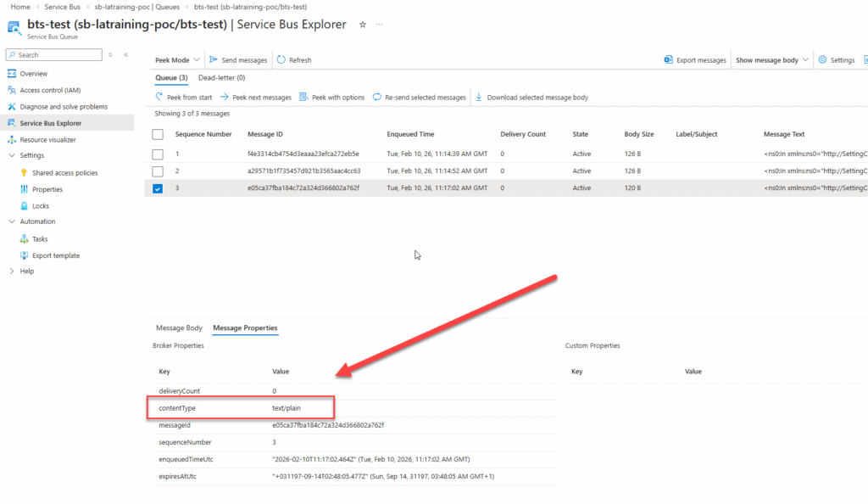Click Download selected message body

(536, 97)
